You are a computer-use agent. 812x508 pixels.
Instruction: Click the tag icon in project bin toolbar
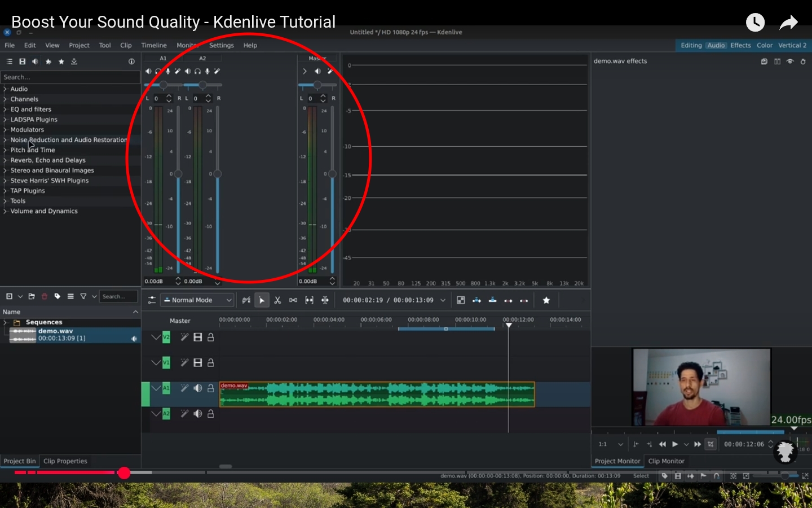tap(58, 296)
